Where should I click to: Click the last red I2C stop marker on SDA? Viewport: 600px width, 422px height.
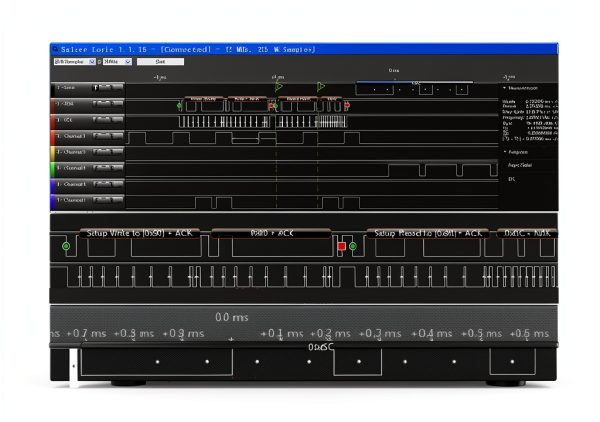pyautogui.click(x=347, y=105)
